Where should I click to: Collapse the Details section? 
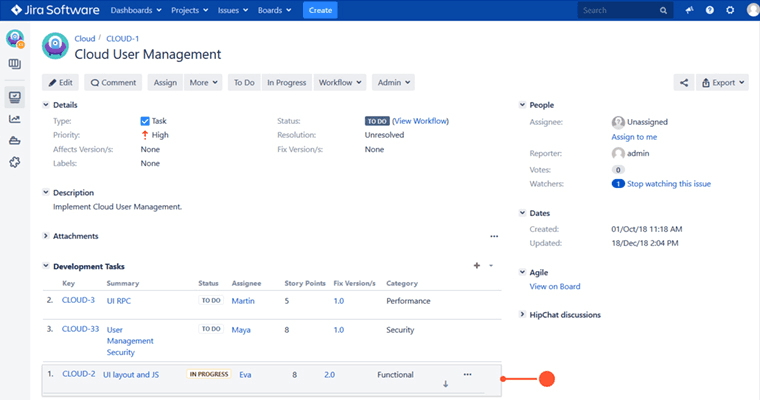(46, 105)
